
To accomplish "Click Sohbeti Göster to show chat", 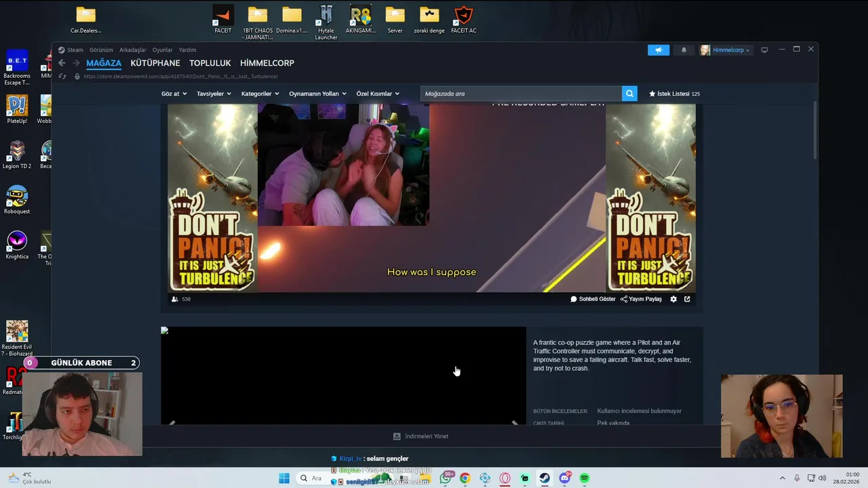I will click(593, 299).
